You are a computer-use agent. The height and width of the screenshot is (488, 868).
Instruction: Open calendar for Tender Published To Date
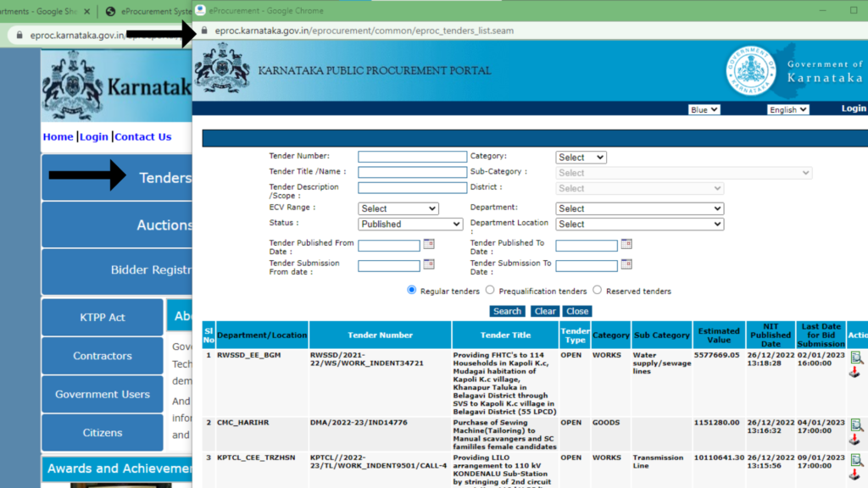pos(626,244)
